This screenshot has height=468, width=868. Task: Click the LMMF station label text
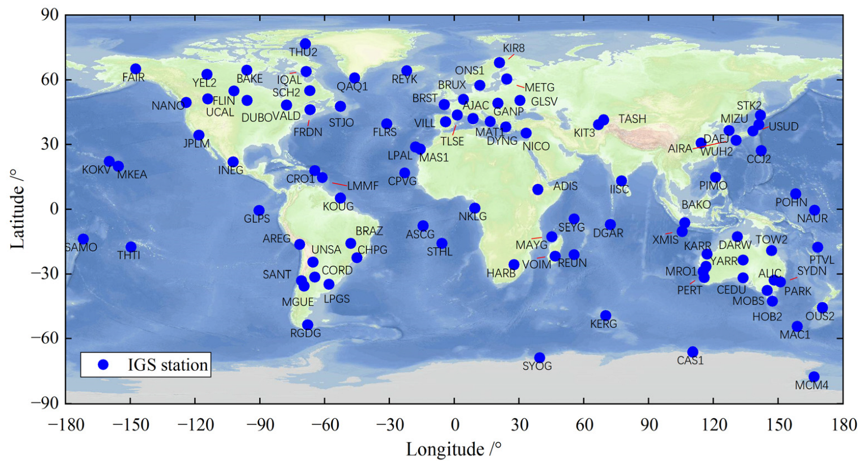[x=363, y=186]
